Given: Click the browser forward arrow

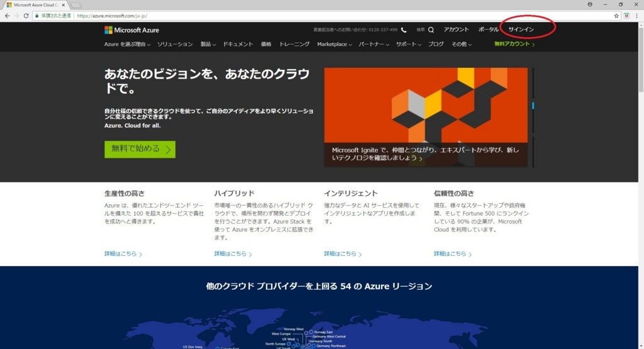Looking at the screenshot, I should coord(16,16).
